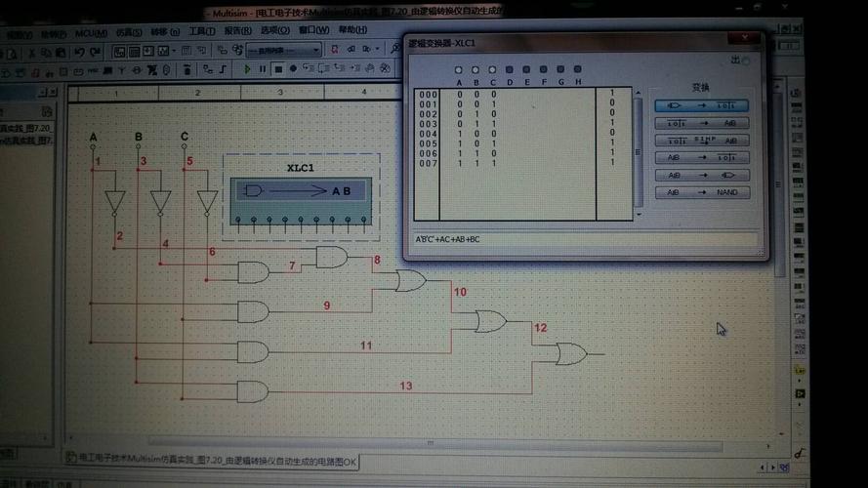The width and height of the screenshot is (868, 488).
Task: Toggle input terminal D in Logic Converter
Action: (x=510, y=69)
